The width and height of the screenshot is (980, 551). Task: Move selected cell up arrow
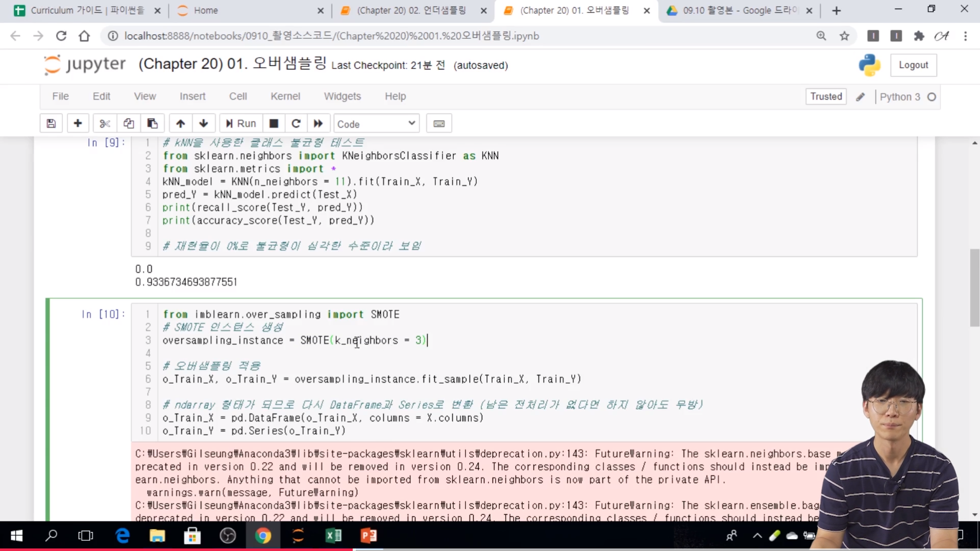180,123
